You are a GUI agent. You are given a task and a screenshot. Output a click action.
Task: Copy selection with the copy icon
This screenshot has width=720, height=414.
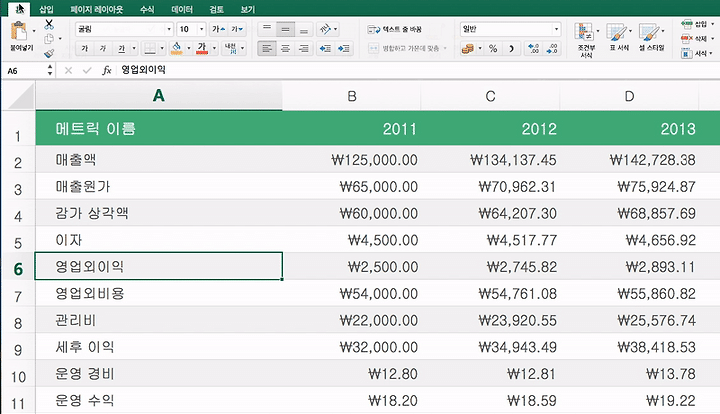coord(49,39)
